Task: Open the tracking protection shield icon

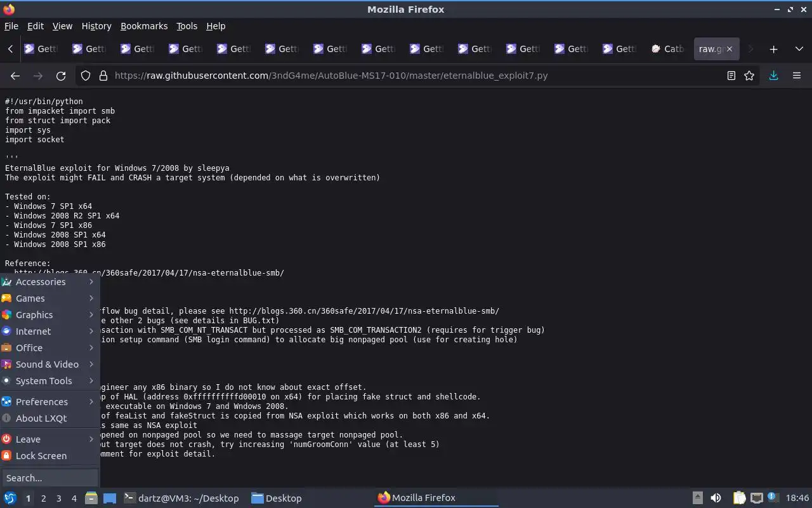Action: [x=86, y=76]
